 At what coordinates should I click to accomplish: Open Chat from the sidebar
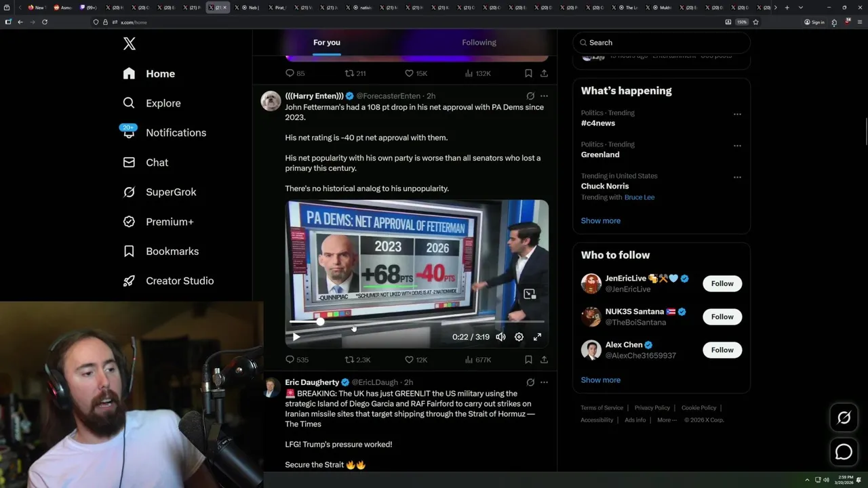point(145,163)
